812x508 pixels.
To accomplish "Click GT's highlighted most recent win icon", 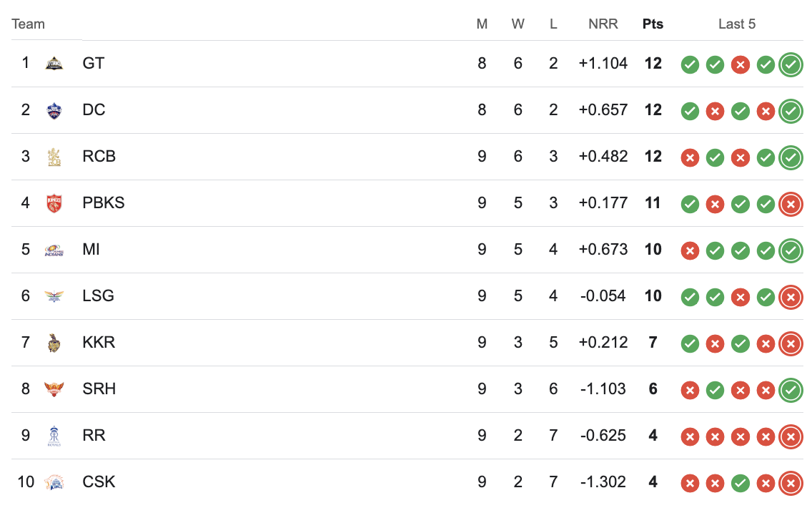I will pos(791,65).
